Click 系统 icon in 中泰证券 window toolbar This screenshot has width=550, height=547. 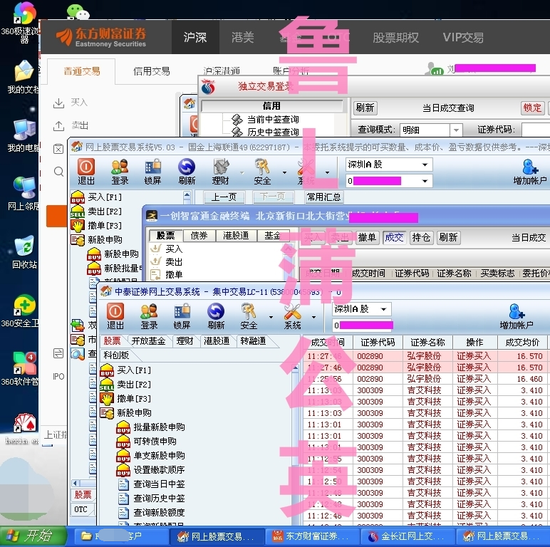click(x=292, y=316)
